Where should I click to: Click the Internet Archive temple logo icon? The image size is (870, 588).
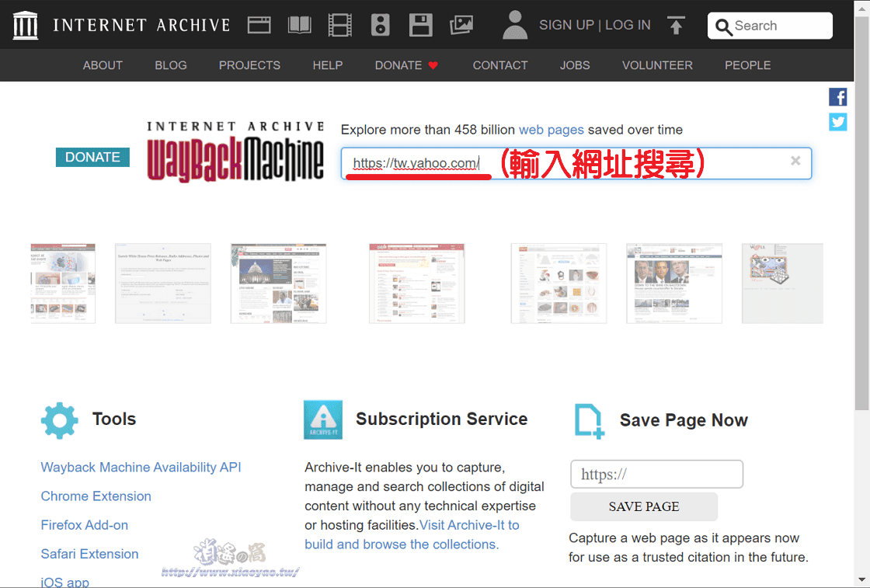(25, 25)
